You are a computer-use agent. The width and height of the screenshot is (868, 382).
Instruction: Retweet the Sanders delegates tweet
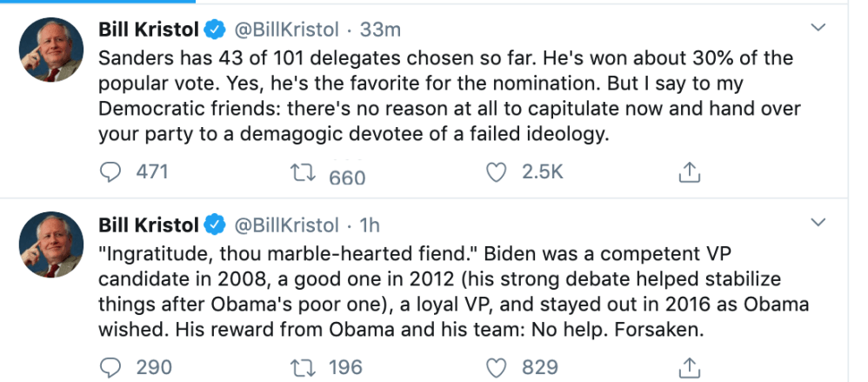point(304,173)
